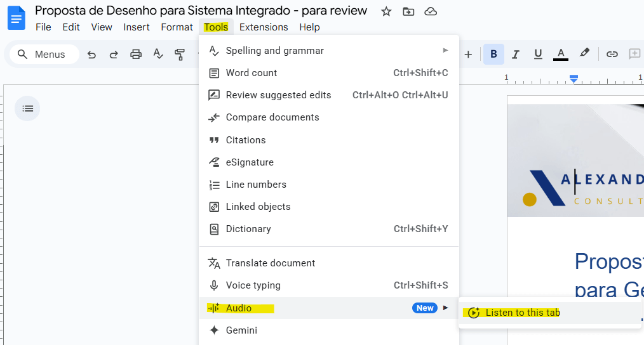
Task: Open the text color picker
Action: [x=560, y=55]
